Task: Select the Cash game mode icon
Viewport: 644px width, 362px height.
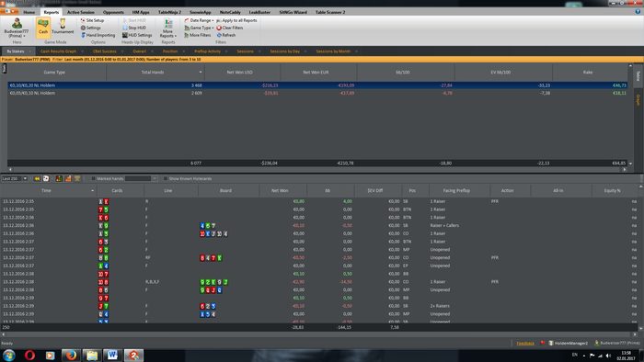Action: (43, 27)
